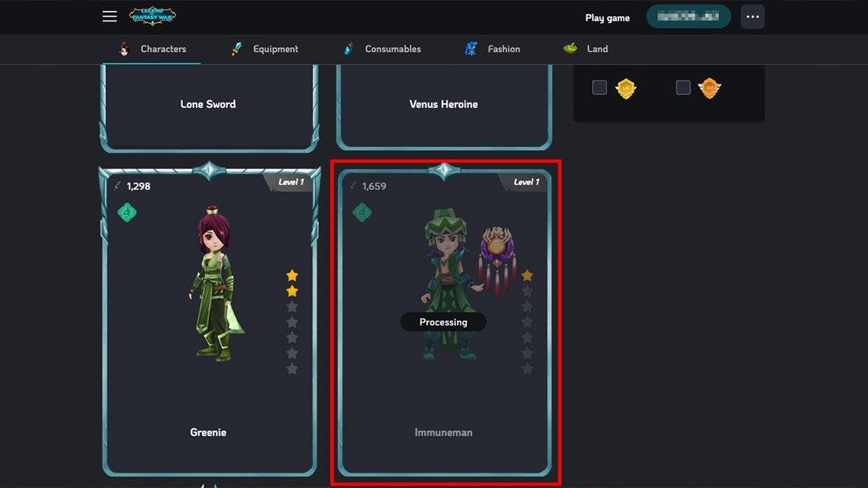868x488 pixels.
Task: Open the three-dot more options button
Action: point(752,17)
